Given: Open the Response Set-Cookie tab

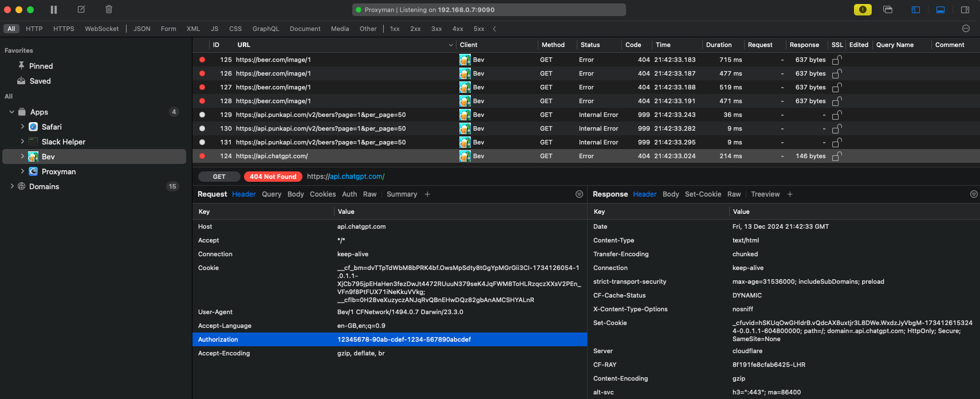Looking at the screenshot, I should click(x=703, y=194).
